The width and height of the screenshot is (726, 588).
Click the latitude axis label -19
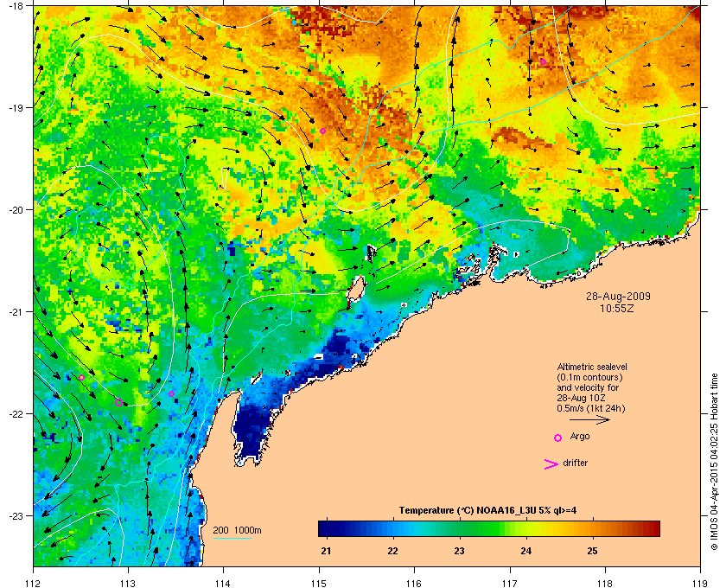[16, 107]
